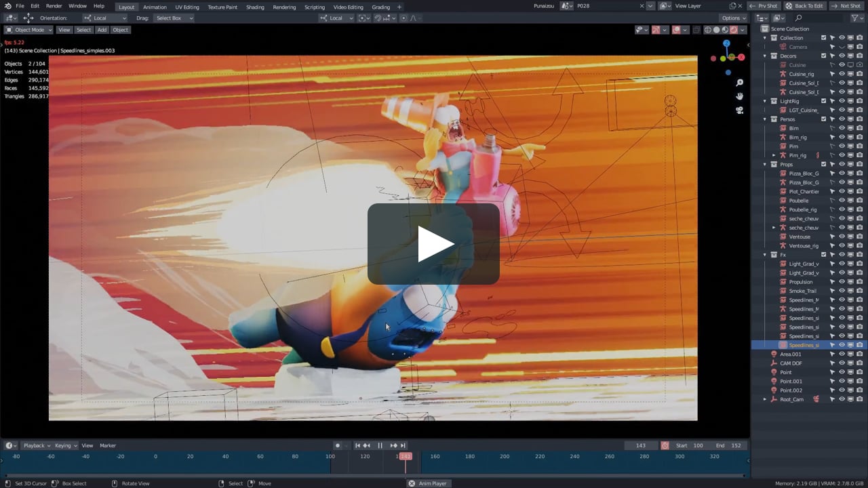Viewport: 868px width, 488px height.
Task: Uncheck the LightRig collection checkbox
Action: coord(824,101)
